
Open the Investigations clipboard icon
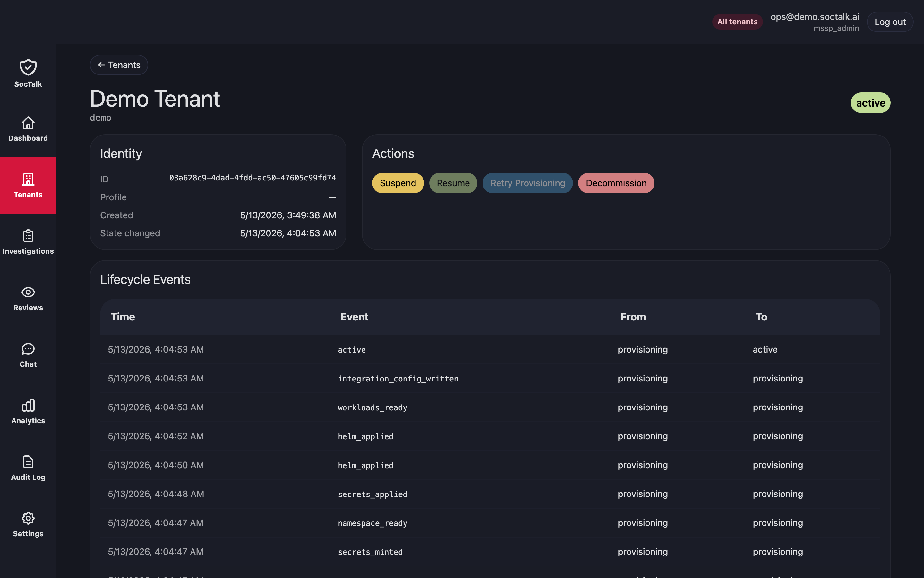(x=28, y=236)
